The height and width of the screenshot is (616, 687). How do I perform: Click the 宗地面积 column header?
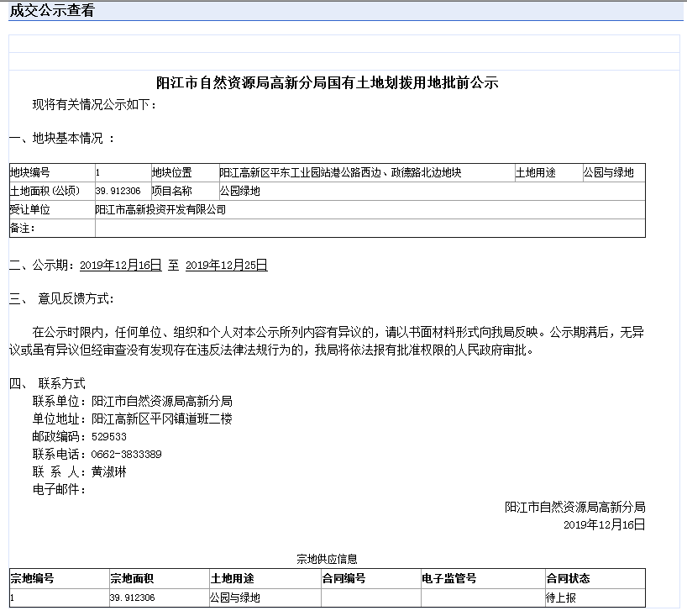point(132,578)
